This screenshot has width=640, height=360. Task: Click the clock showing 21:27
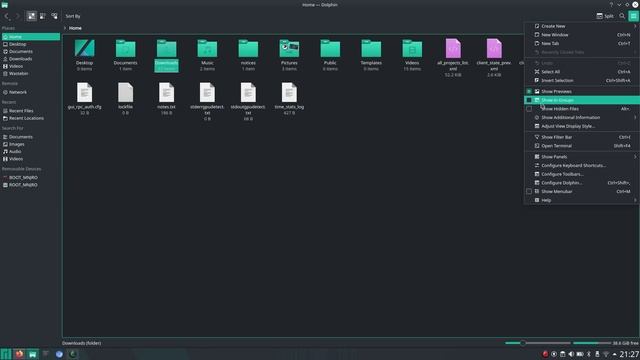(629, 354)
